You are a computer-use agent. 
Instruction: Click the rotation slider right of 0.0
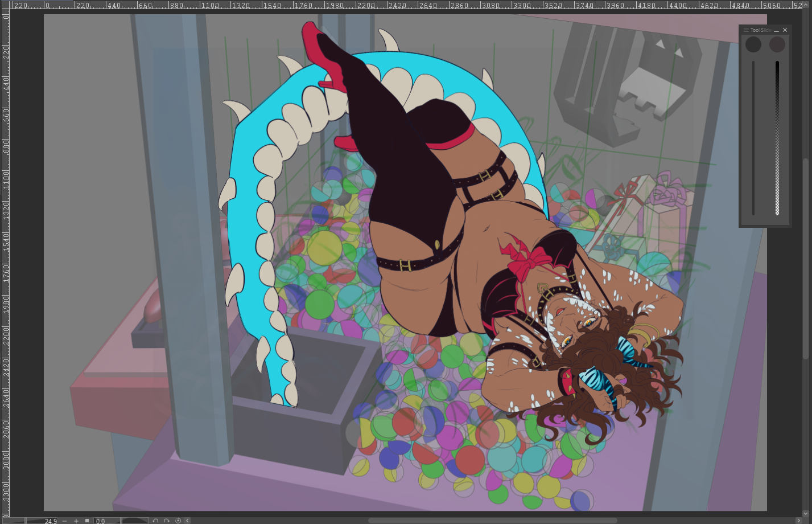(x=134, y=521)
